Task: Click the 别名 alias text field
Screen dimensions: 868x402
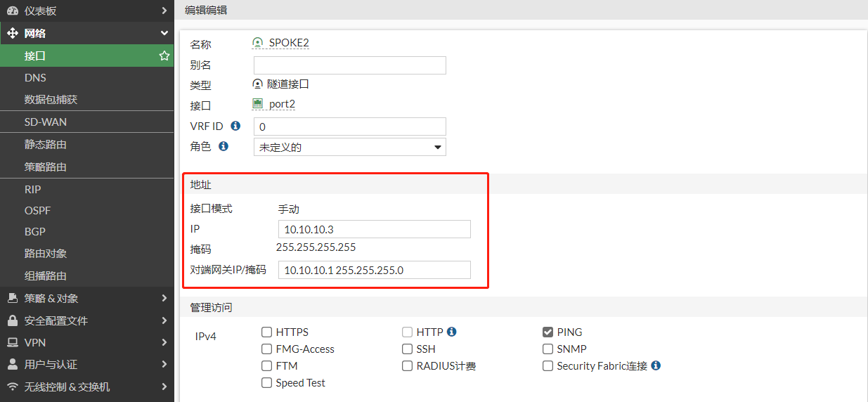Action: click(349, 65)
